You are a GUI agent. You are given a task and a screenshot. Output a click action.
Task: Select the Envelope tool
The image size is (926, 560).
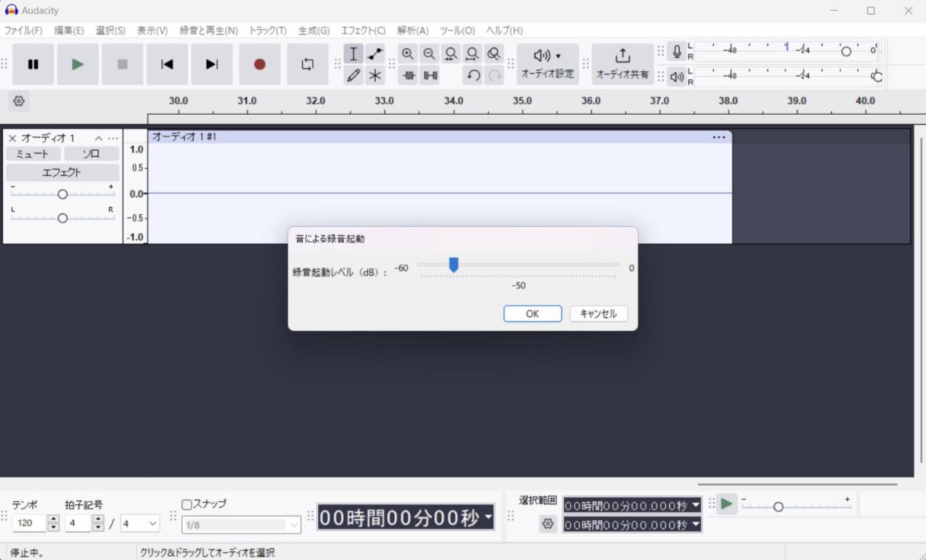pos(375,54)
